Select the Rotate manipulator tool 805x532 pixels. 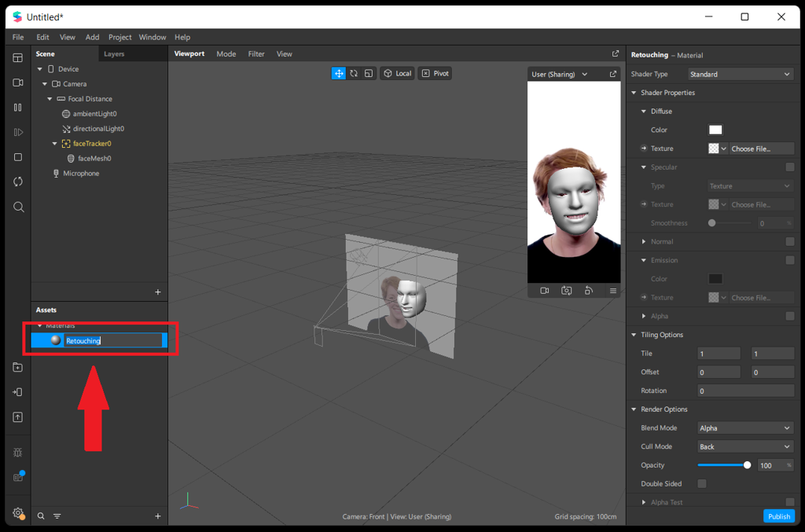(x=354, y=73)
